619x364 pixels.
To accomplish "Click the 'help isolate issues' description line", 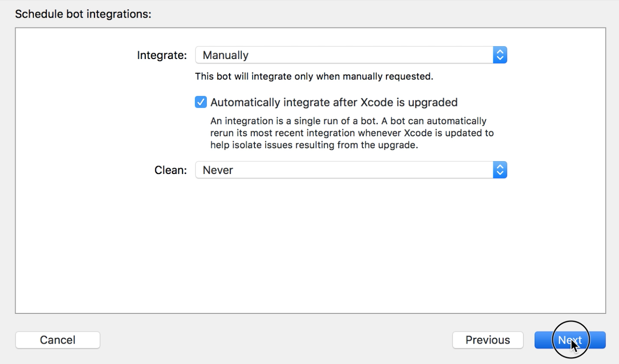I will click(x=314, y=145).
